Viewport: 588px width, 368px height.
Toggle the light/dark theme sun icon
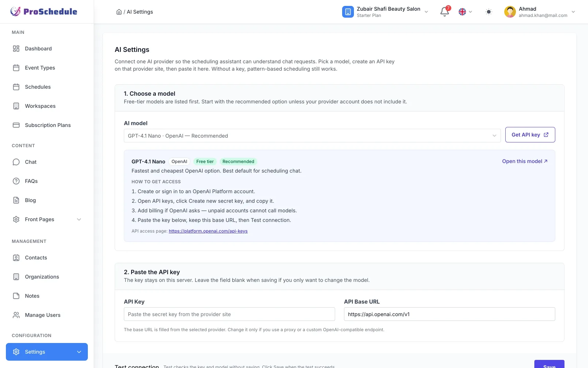pyautogui.click(x=488, y=12)
